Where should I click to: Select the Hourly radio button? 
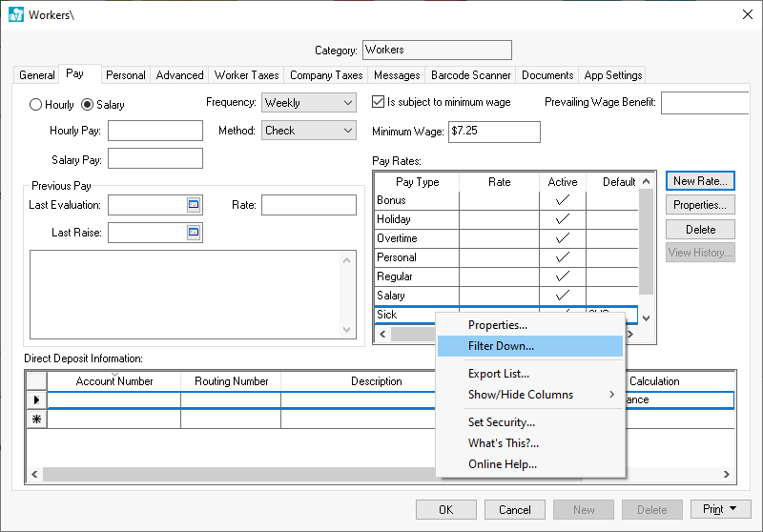(x=36, y=105)
